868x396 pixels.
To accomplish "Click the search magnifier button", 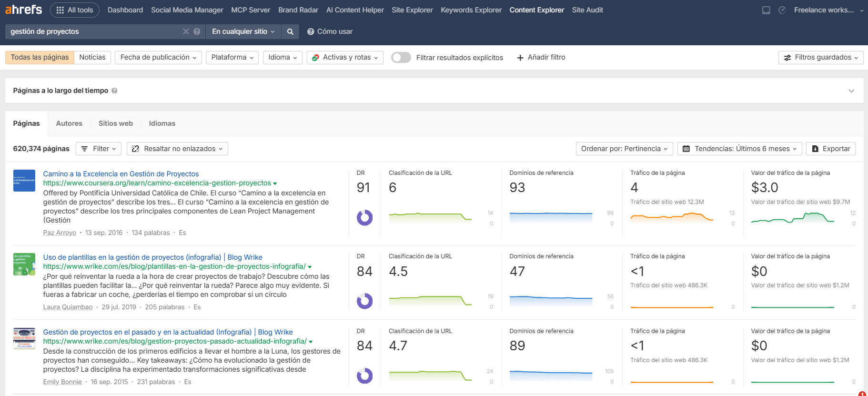I will coord(290,31).
